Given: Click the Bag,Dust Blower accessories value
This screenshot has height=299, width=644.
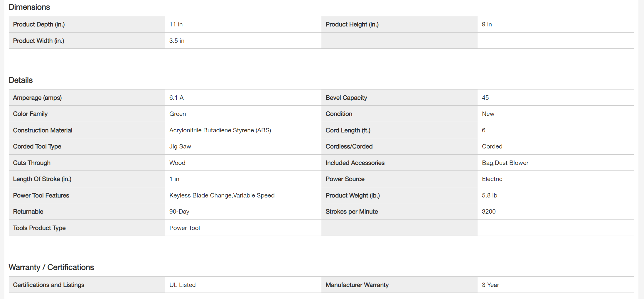Looking at the screenshot, I should click(x=505, y=163).
